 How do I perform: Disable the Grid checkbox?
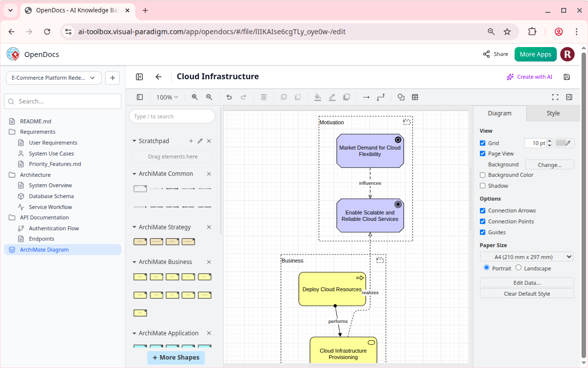(x=482, y=143)
